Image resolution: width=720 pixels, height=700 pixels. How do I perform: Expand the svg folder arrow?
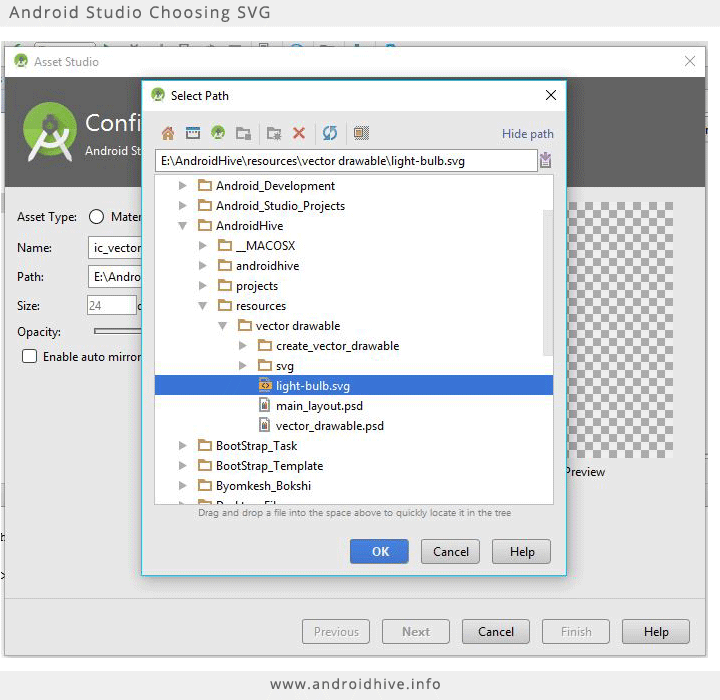coord(243,366)
